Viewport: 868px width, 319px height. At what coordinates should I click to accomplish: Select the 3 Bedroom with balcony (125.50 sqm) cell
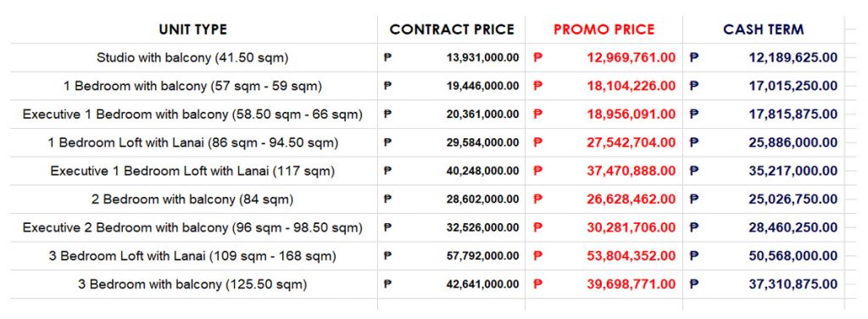(192, 285)
